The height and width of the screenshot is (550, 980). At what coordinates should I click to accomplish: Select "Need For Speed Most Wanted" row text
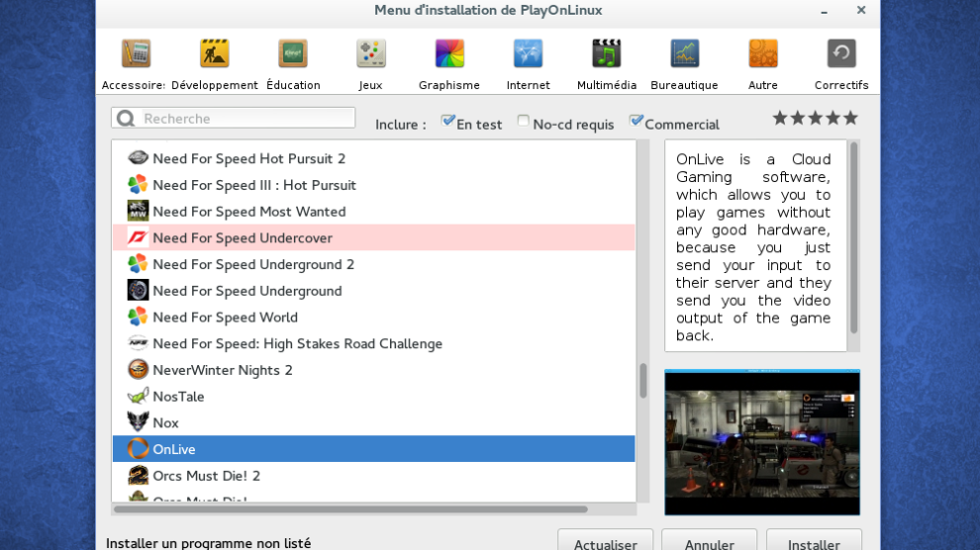click(248, 212)
